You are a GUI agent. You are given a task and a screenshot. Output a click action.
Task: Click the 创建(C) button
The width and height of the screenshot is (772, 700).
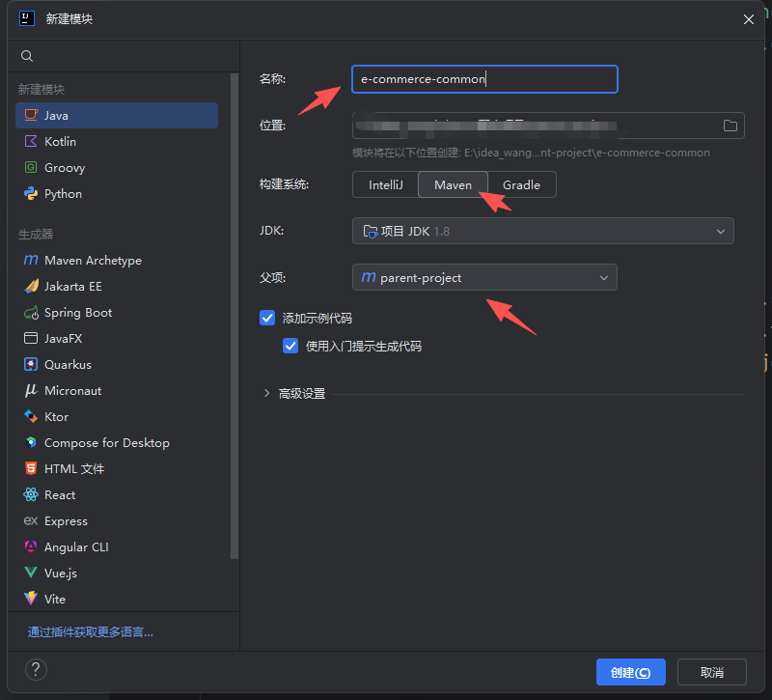coord(631,672)
